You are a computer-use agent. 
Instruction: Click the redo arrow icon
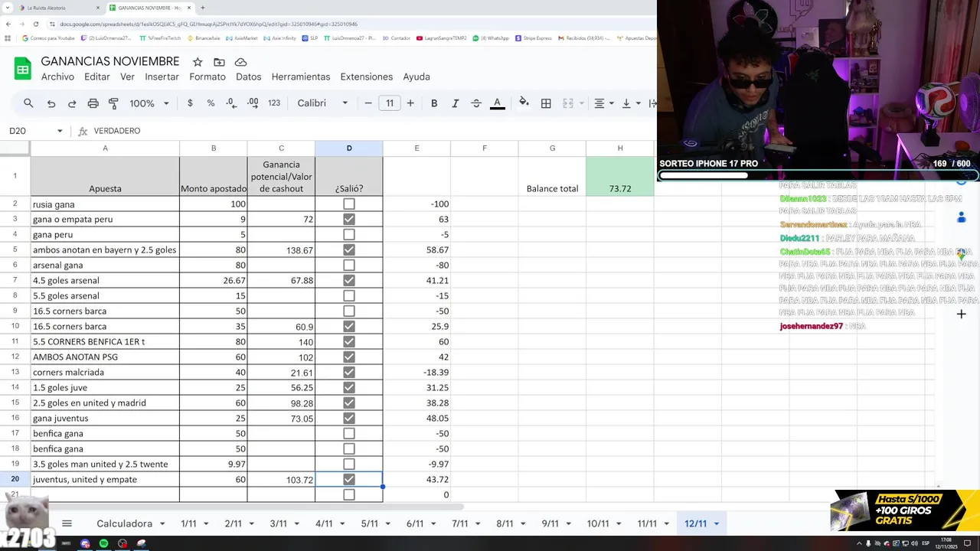(72, 103)
